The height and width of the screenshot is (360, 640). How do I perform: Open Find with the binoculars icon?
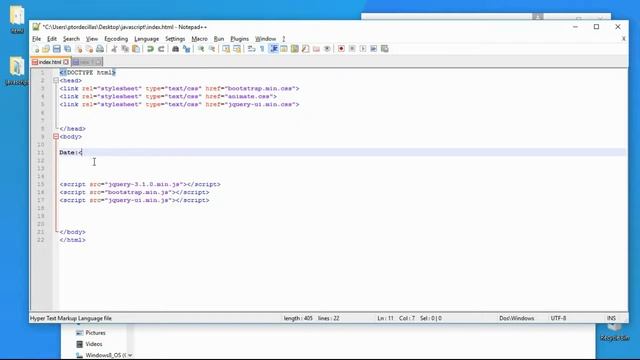[x=176, y=49]
